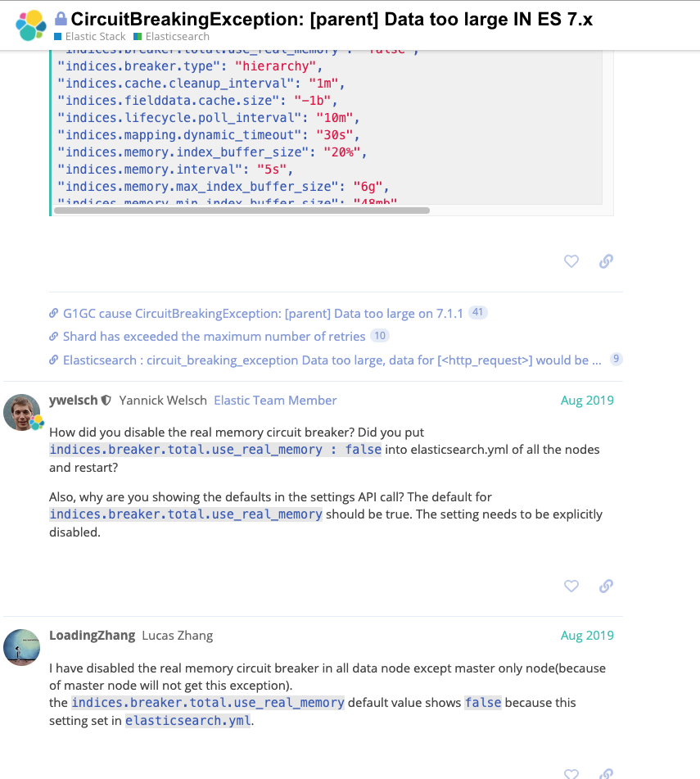Open LoadingZhang's avatar profile picture

(x=22, y=647)
